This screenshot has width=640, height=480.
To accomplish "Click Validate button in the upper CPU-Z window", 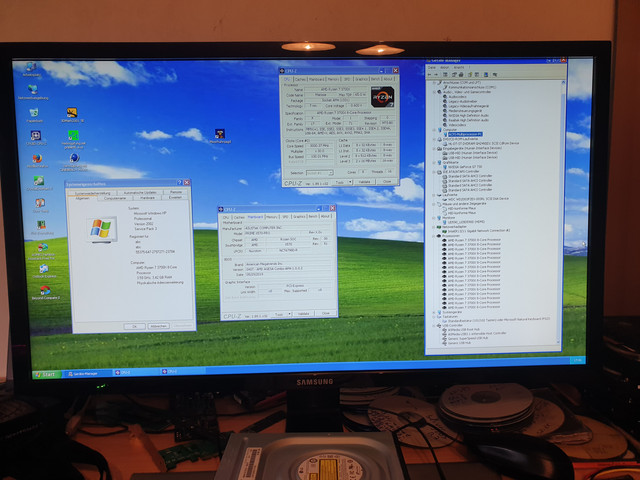I will 364,182.
